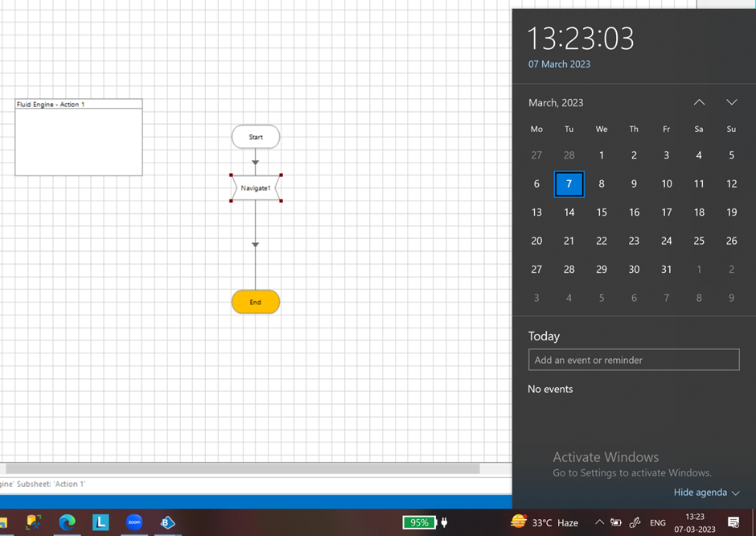Click the horizontal scrollbar of the canvas
This screenshot has width=756, height=536.
pyautogui.click(x=243, y=468)
